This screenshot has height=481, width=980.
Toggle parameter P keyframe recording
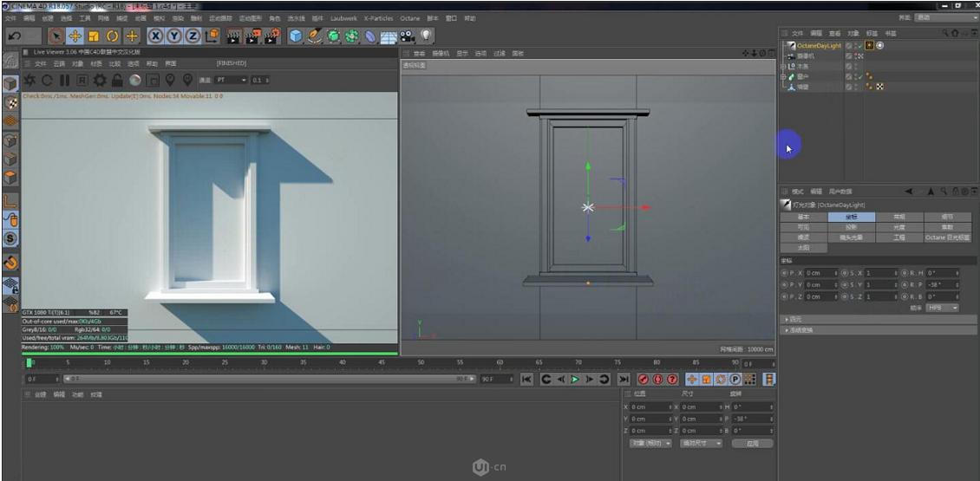pyautogui.click(x=735, y=380)
